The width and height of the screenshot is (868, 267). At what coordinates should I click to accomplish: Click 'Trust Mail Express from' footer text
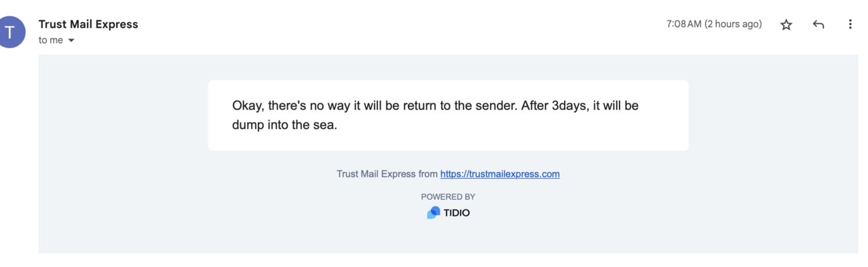tap(387, 174)
